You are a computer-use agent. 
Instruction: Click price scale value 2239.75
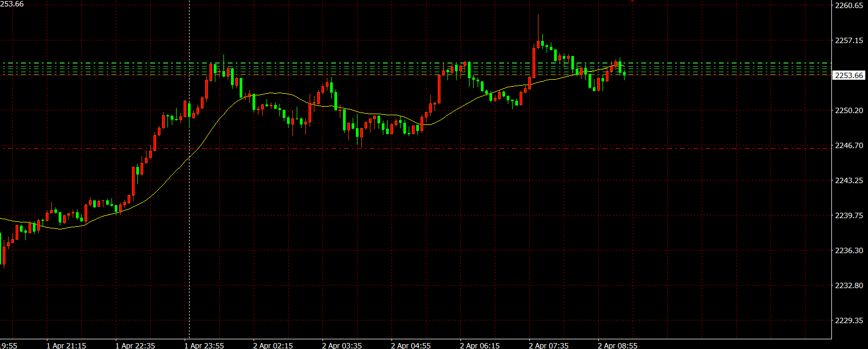tap(849, 215)
